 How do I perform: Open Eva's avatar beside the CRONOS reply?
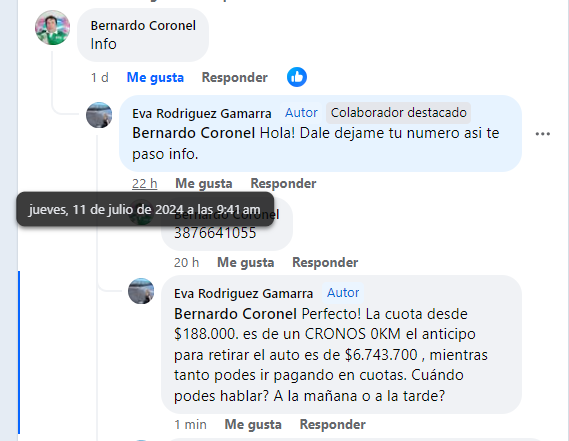pos(141,291)
